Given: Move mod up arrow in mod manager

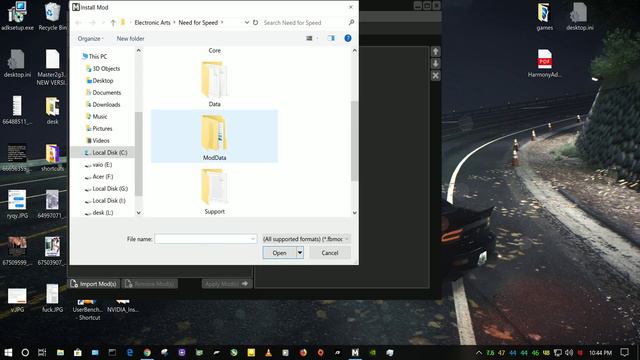Looking at the screenshot, I should 436,52.
